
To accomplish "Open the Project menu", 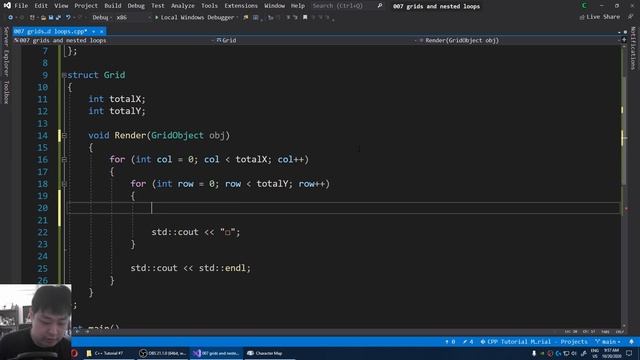I will click(x=86, y=6).
